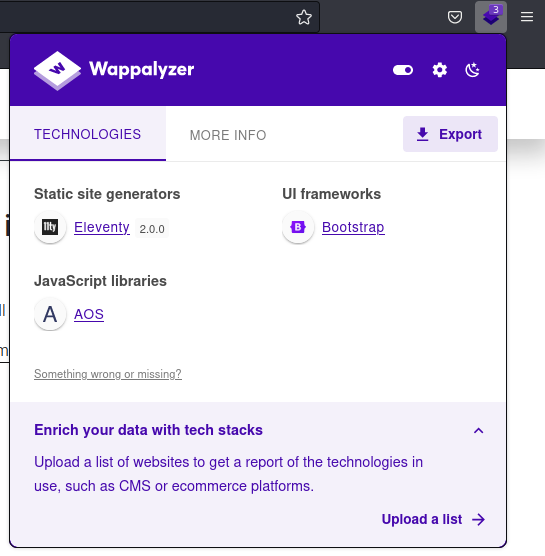The height and width of the screenshot is (556, 545).
Task: Export the detected technologies list
Action: (x=450, y=134)
